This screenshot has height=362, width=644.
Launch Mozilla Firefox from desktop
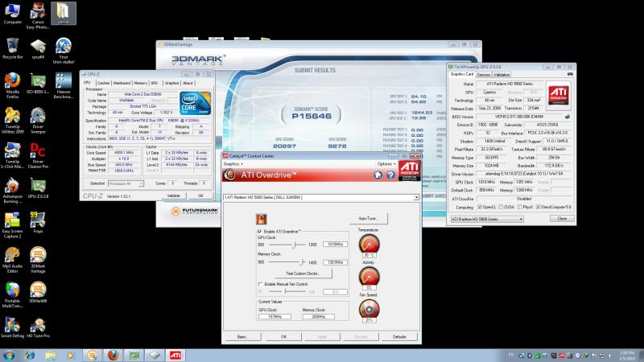pyautogui.click(x=12, y=85)
